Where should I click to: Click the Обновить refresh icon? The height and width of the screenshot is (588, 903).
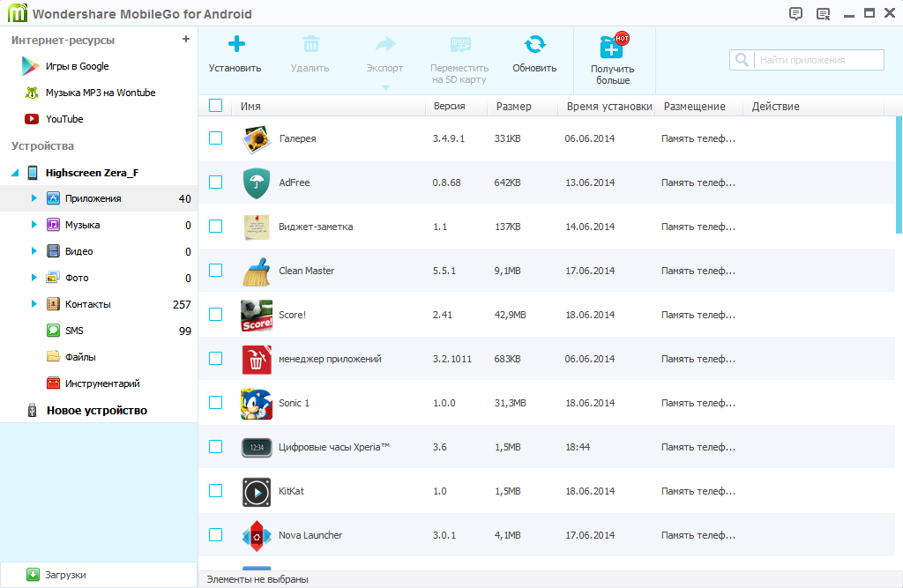[x=534, y=45]
